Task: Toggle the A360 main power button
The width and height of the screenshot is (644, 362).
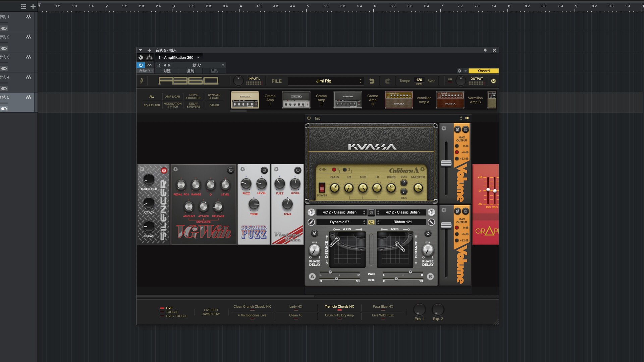Action: pyautogui.click(x=493, y=81)
